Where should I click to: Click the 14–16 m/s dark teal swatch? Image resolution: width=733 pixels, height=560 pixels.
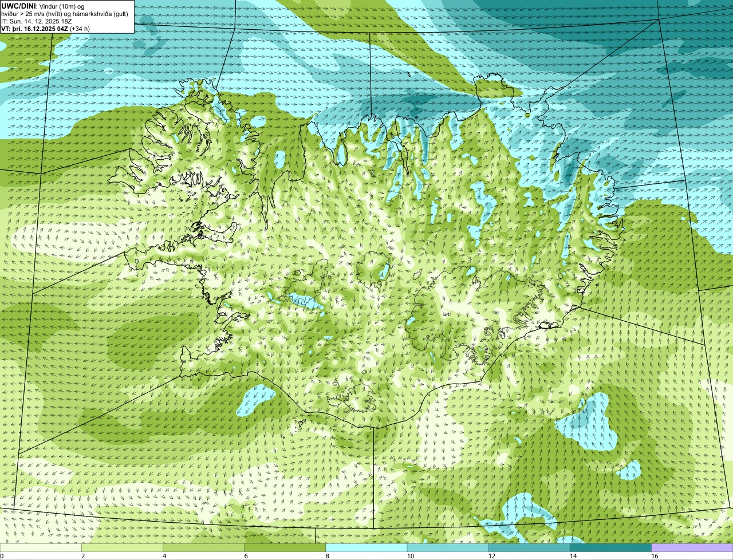click(x=610, y=548)
